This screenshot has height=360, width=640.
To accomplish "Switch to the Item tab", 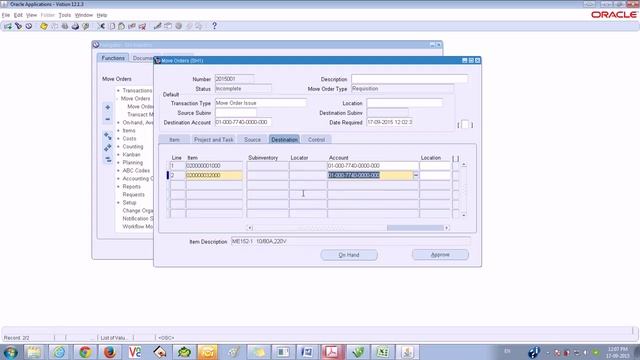I will tap(174, 140).
